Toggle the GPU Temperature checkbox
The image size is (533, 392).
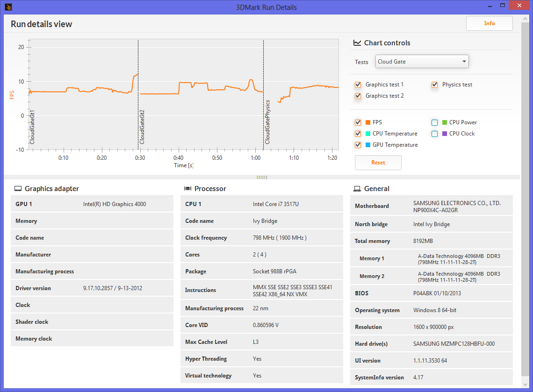pos(358,145)
